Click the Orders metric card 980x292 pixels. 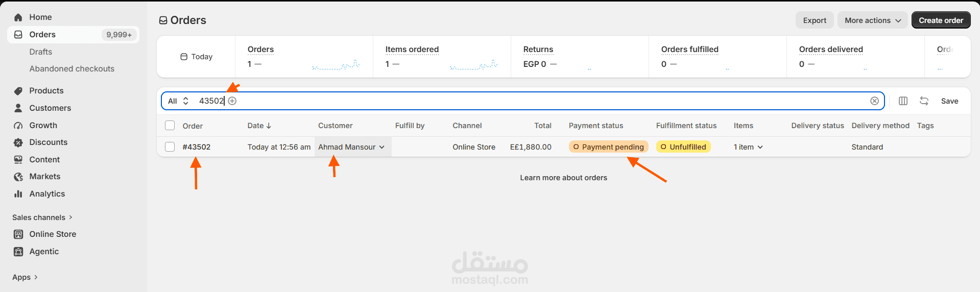coord(304,57)
